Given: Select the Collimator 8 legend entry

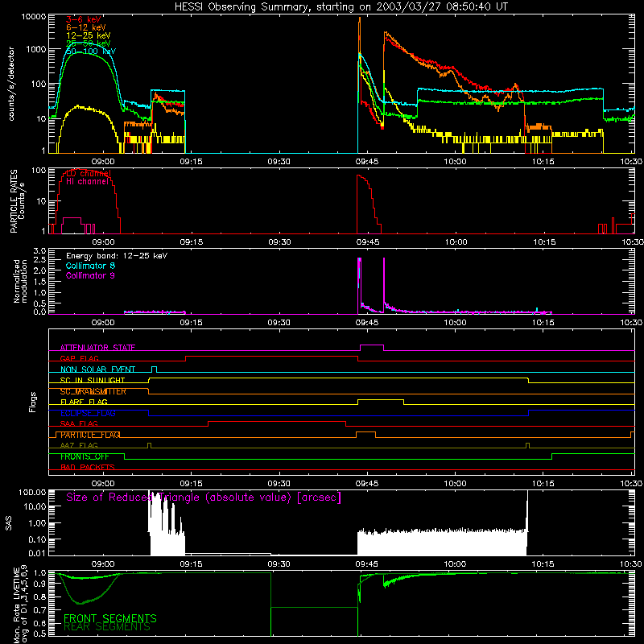Looking at the screenshot, I should (90, 266).
